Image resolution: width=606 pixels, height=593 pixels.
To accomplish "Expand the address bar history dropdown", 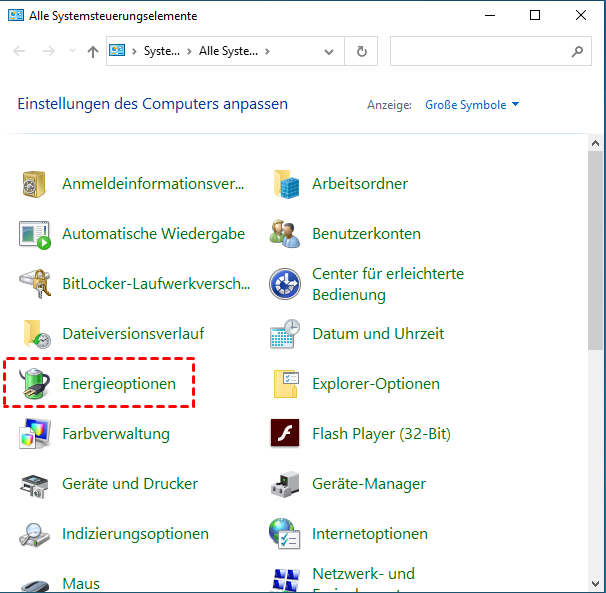I will [x=329, y=52].
